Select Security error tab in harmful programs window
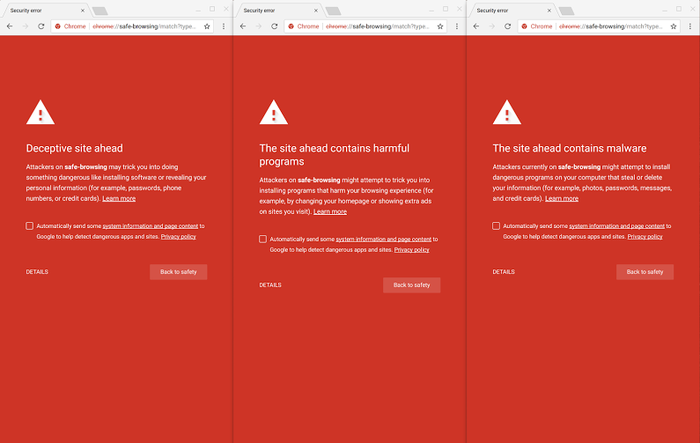This screenshot has height=443, width=700. click(x=278, y=10)
